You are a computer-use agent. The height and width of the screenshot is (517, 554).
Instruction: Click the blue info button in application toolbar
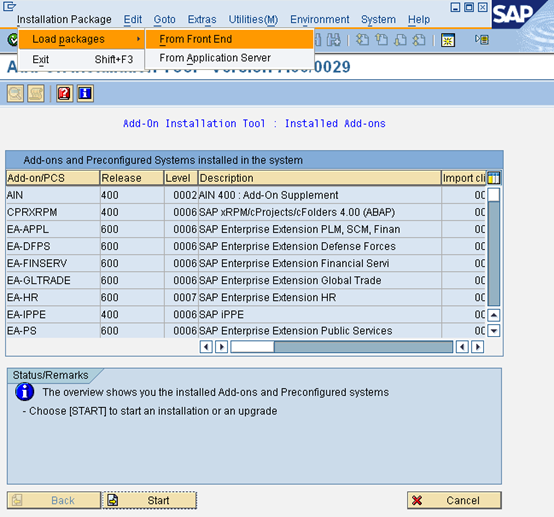[x=85, y=94]
